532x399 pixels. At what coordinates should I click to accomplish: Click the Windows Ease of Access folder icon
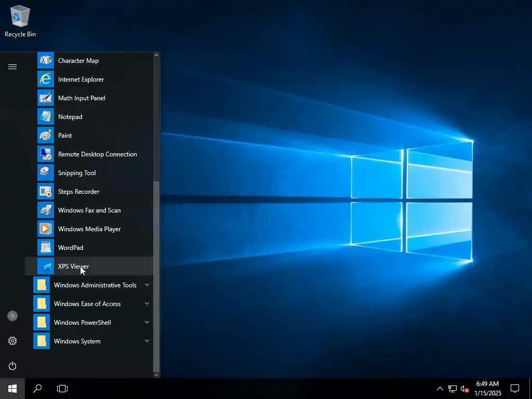click(42, 303)
